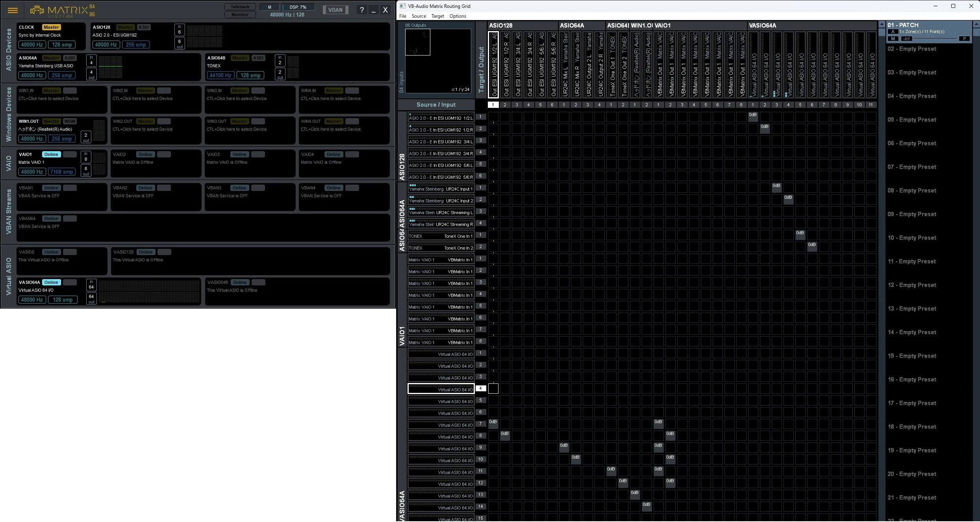
Task: Open the VASIO64A 128 smp buffer selector
Action: [63, 300]
